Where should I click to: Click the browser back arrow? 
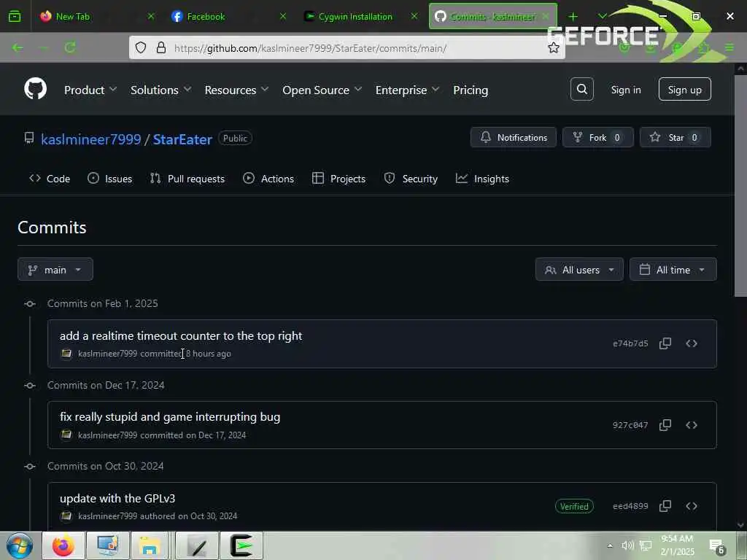pos(18,47)
